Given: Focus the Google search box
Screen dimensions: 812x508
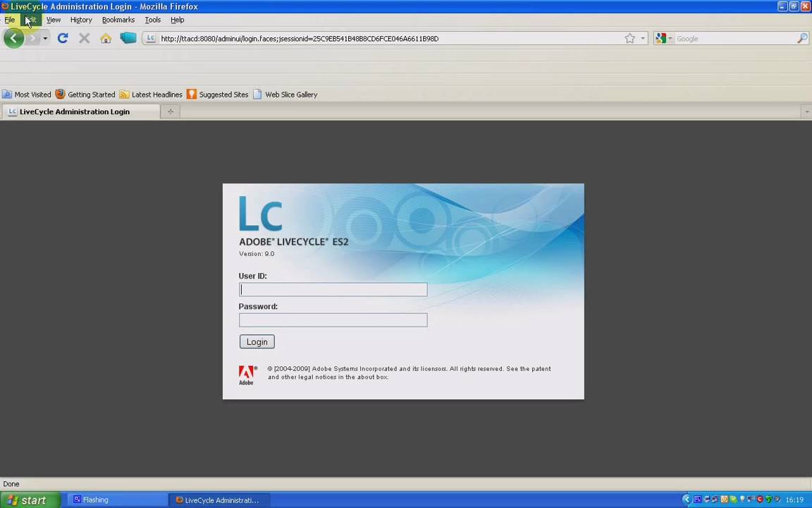Looking at the screenshot, I should 735,38.
